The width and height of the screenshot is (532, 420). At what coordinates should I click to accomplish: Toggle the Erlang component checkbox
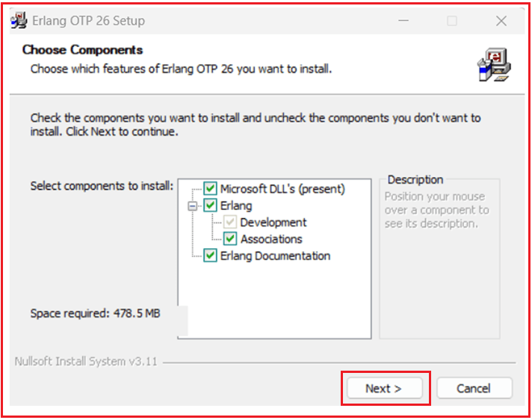210,205
